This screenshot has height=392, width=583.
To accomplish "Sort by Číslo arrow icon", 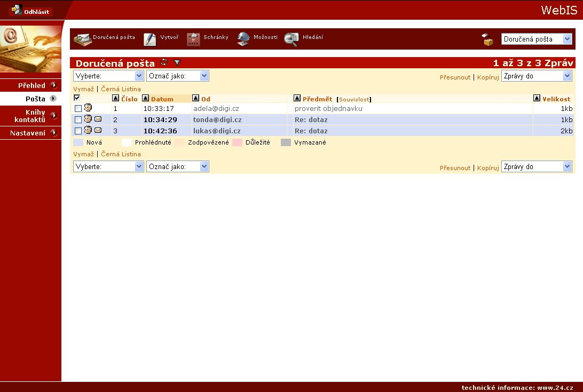I will pyautogui.click(x=116, y=98).
